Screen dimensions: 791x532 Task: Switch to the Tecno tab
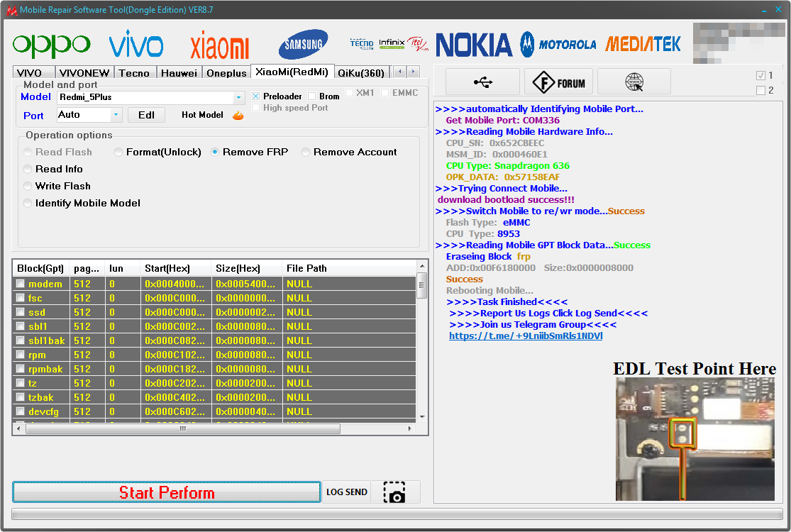[135, 73]
